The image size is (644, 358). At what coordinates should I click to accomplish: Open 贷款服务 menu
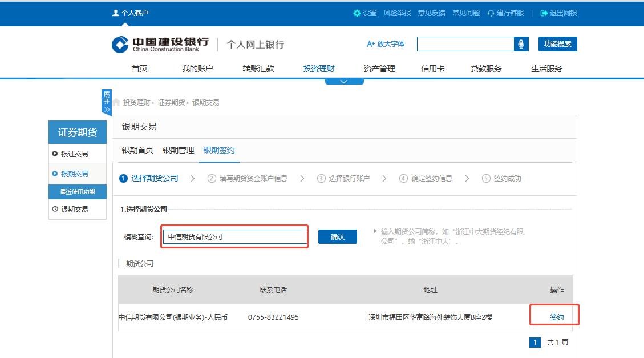point(486,69)
